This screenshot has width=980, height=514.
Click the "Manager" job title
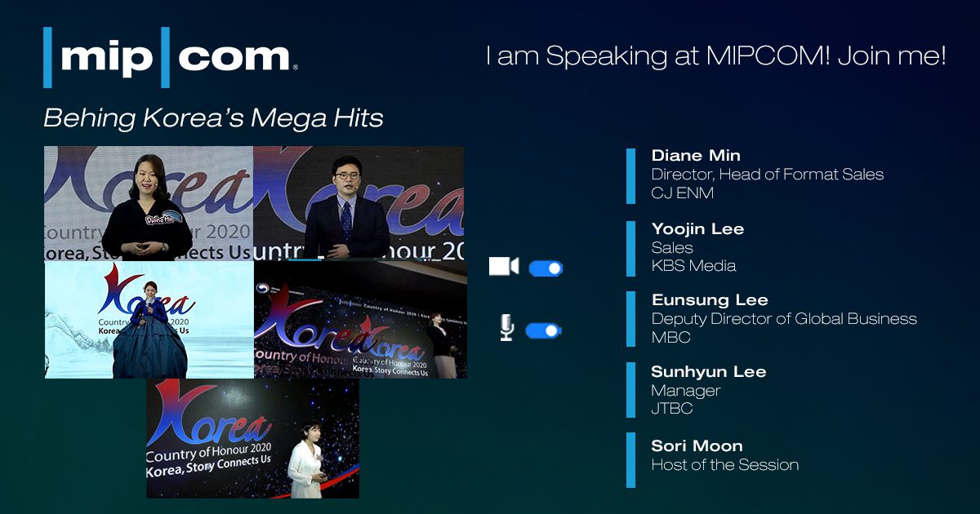point(686,391)
